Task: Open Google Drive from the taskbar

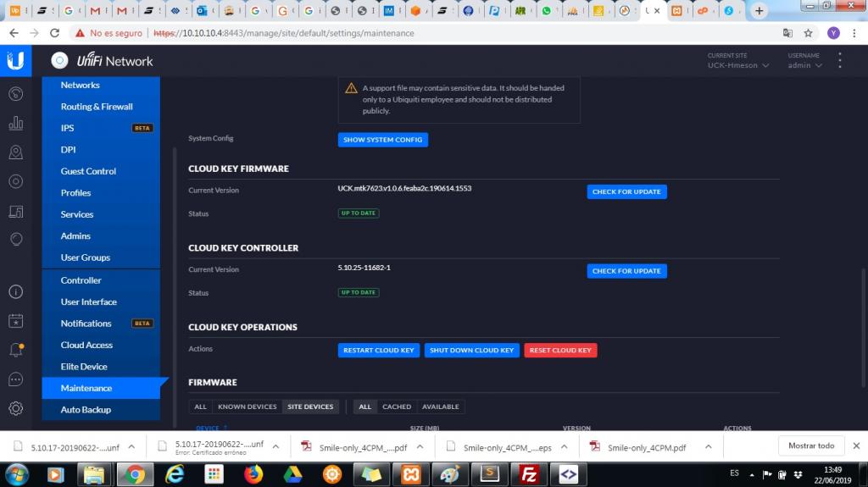Action: 292,475
